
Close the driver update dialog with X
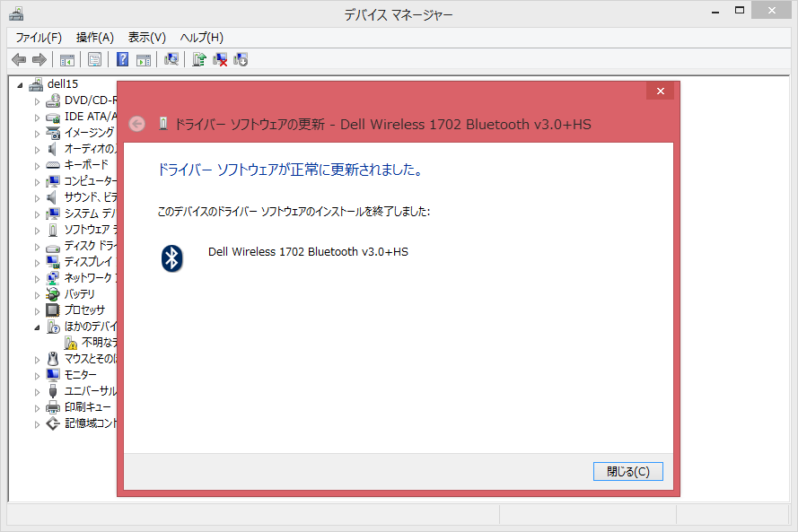[x=660, y=91]
